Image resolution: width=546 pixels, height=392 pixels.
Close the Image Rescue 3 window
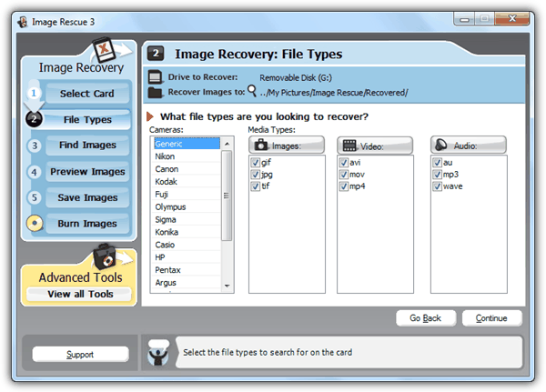(x=511, y=19)
